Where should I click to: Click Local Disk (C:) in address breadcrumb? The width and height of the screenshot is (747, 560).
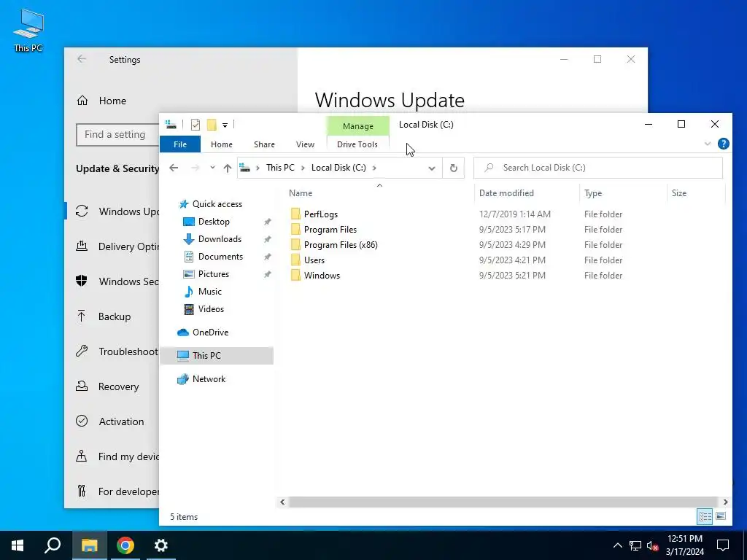coord(338,168)
